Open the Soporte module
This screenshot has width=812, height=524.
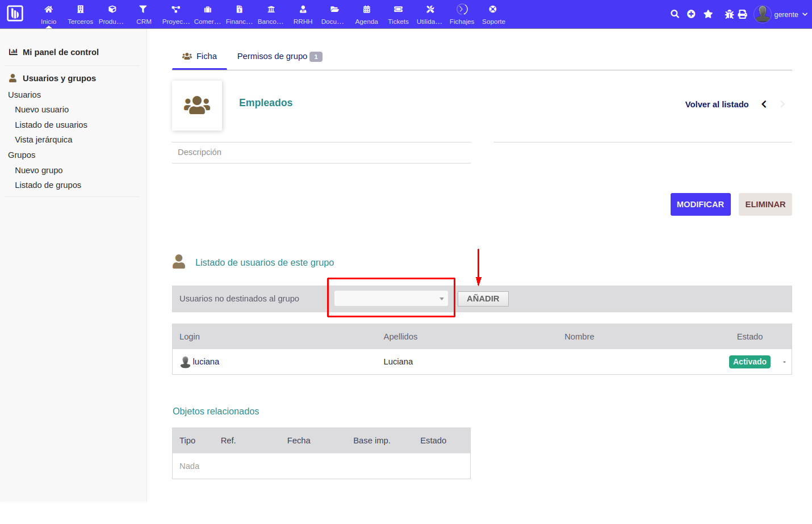point(493,15)
